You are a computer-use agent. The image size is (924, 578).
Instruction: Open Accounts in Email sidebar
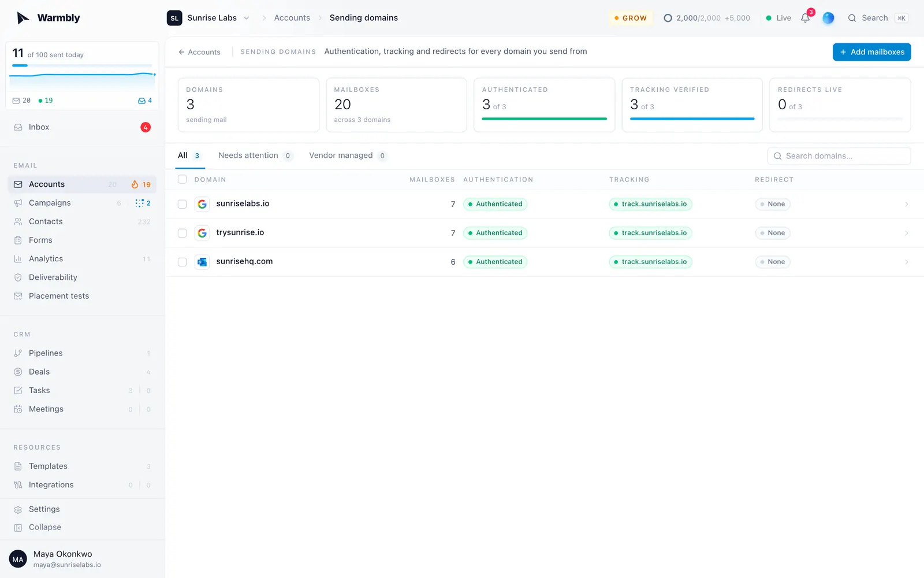[x=82, y=184]
